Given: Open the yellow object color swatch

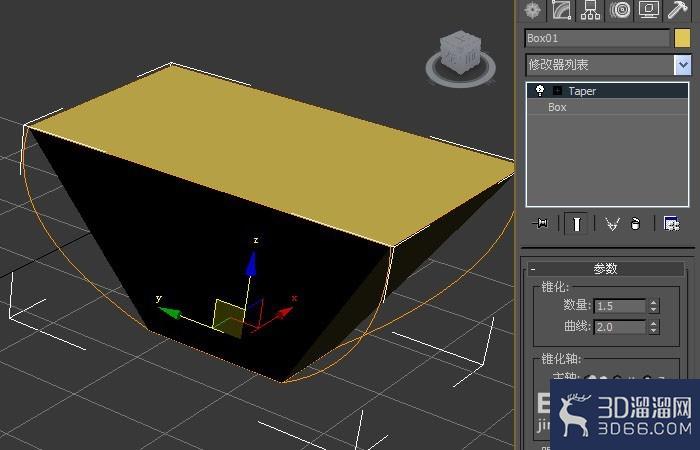Looking at the screenshot, I should pos(682,38).
